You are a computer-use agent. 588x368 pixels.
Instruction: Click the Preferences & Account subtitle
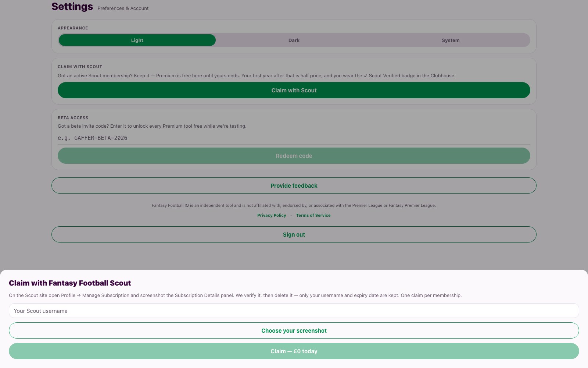point(123,8)
